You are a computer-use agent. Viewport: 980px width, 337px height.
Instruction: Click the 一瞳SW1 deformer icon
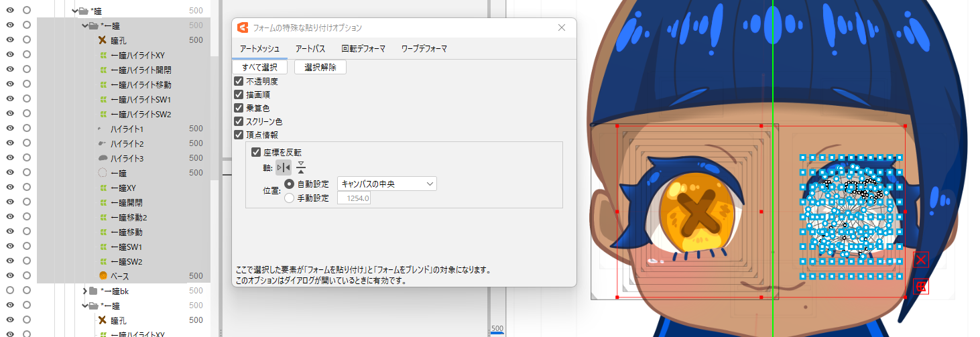(103, 247)
